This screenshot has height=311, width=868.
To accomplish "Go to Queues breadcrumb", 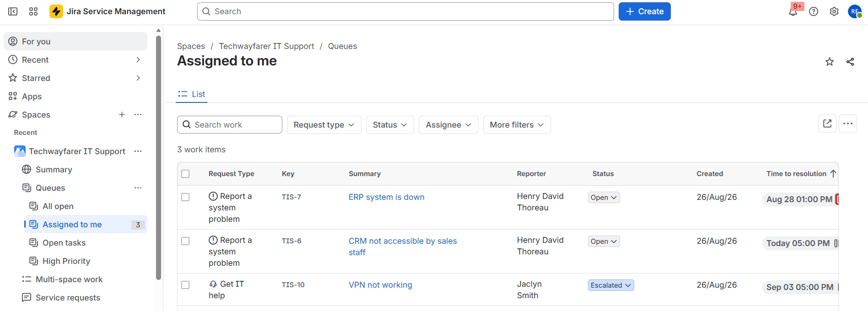I will (x=342, y=46).
